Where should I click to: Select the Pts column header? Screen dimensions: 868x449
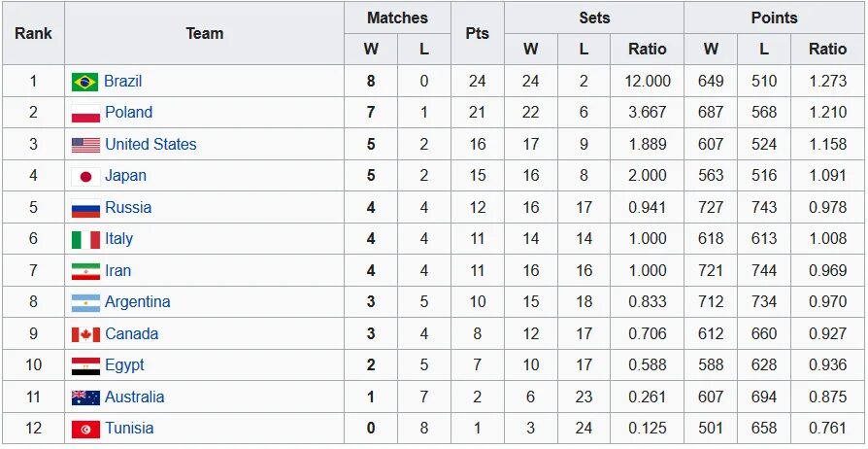pyautogui.click(x=477, y=33)
